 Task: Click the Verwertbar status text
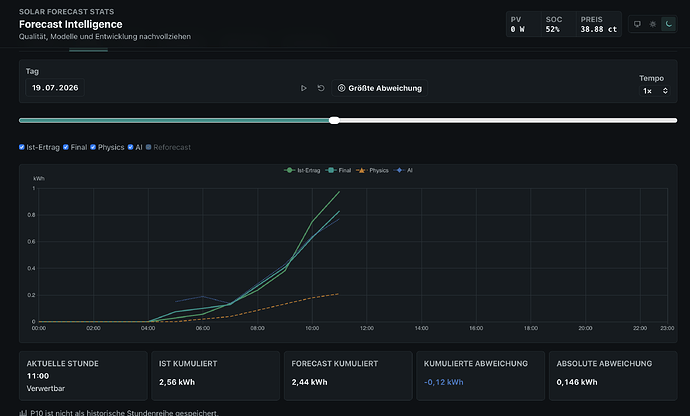pos(46,388)
